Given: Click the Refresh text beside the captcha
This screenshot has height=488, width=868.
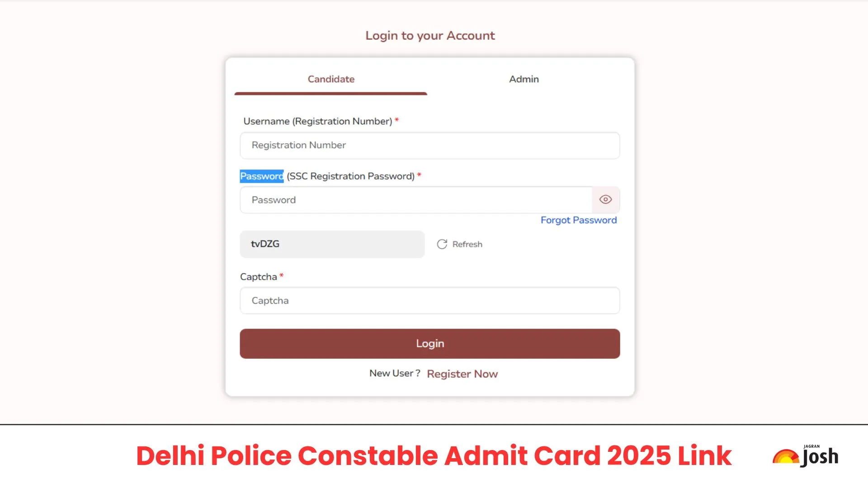Looking at the screenshot, I should click(x=467, y=244).
